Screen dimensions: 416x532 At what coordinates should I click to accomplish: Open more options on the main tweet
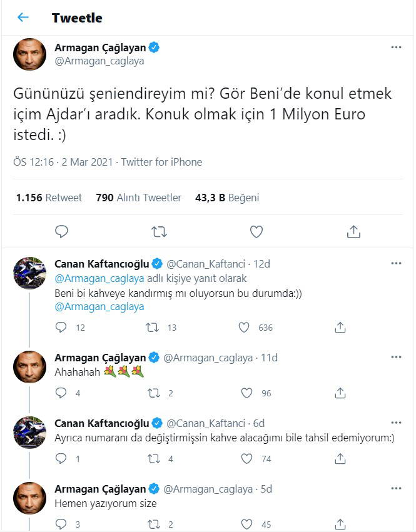tap(396, 48)
